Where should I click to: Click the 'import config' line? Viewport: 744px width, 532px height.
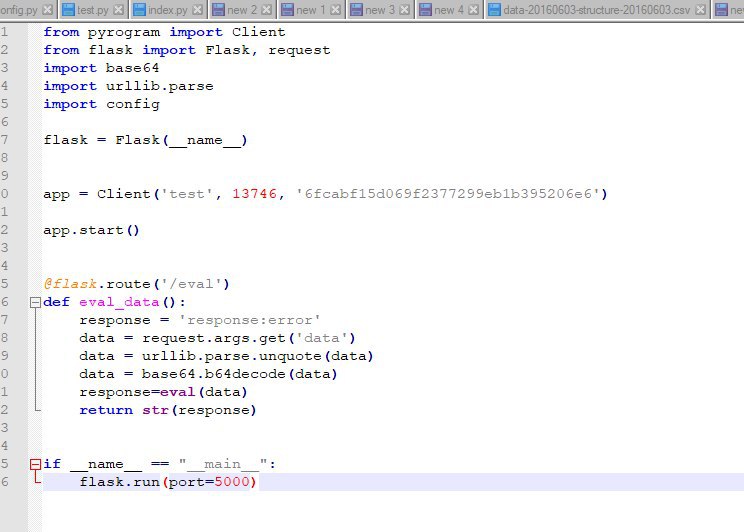point(101,104)
